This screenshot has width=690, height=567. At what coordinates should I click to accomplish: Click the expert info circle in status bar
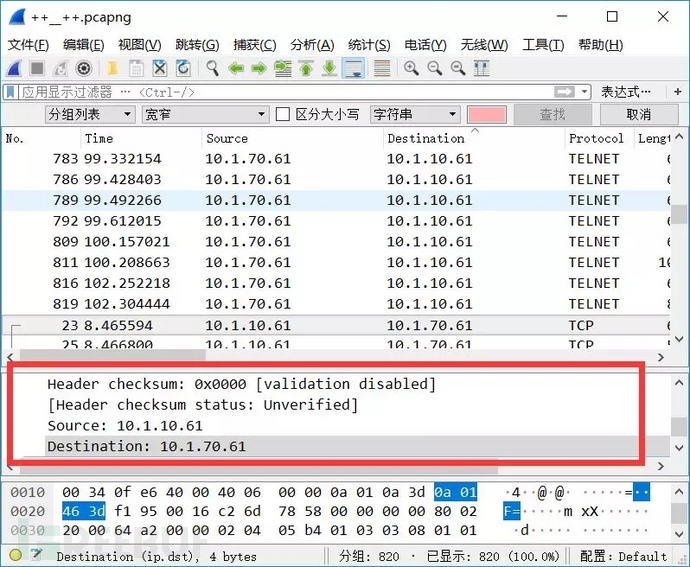click(x=15, y=555)
